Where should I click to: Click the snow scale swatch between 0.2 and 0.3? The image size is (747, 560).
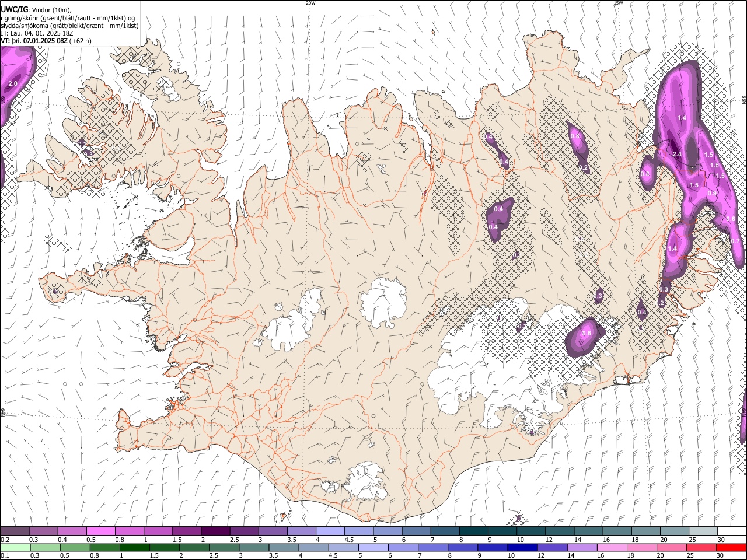click(x=15, y=531)
